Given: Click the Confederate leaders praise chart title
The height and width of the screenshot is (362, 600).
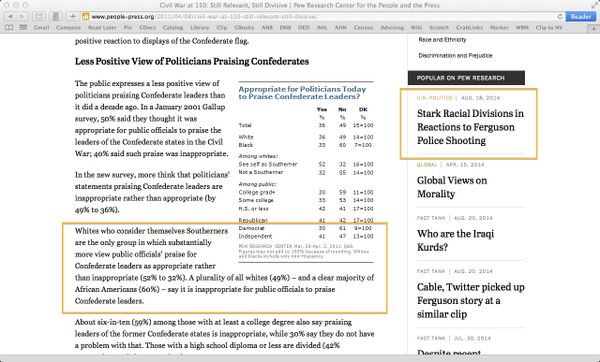Looking at the screenshot, I should click(x=302, y=93).
